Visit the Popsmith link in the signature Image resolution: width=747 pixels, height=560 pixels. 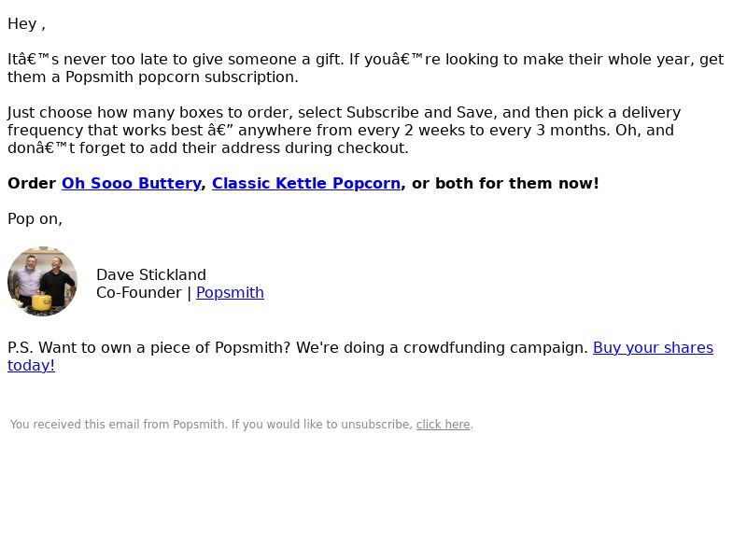pyautogui.click(x=230, y=292)
